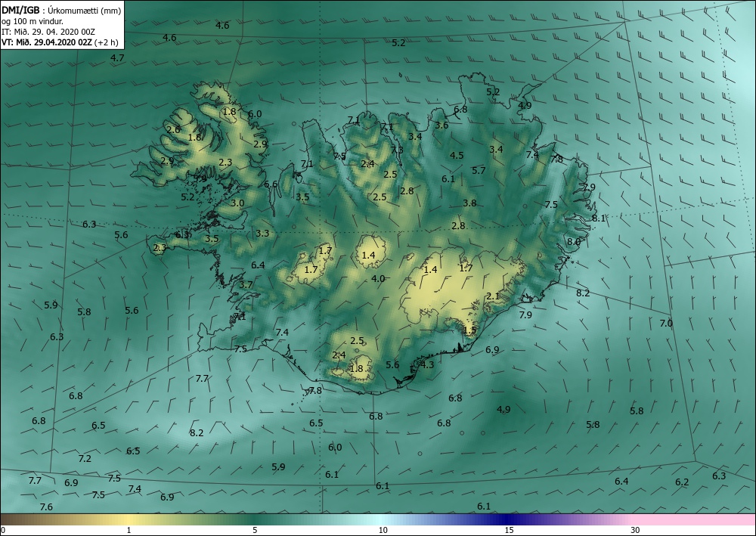Screen dimensions: 756x536
Task: Click the 8.1 value on the east coast
Action: tap(598, 218)
